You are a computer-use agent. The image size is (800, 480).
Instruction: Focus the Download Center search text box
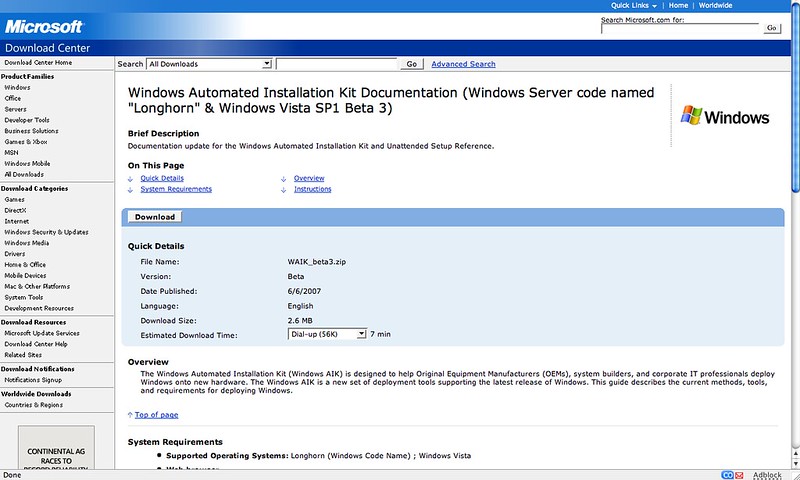tap(336, 64)
